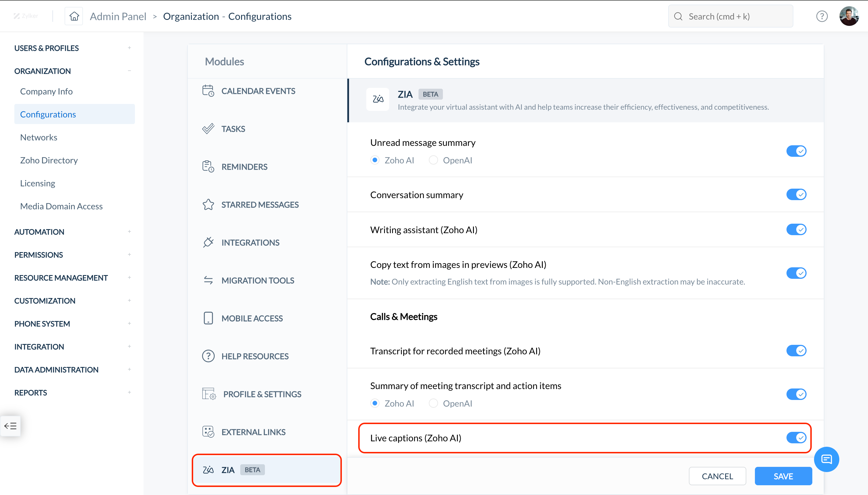Go to Admin Panel breadcrumb

[118, 16]
